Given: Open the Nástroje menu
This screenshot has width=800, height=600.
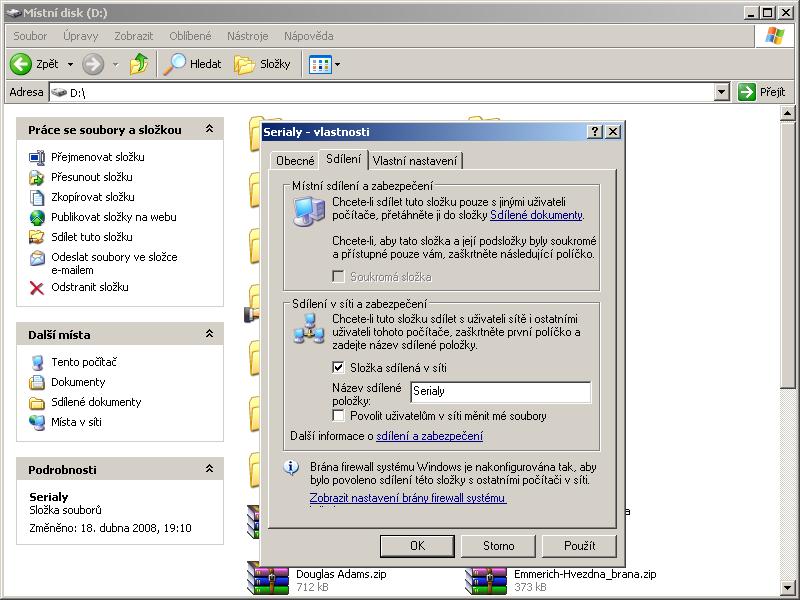Looking at the screenshot, I should pos(247,36).
